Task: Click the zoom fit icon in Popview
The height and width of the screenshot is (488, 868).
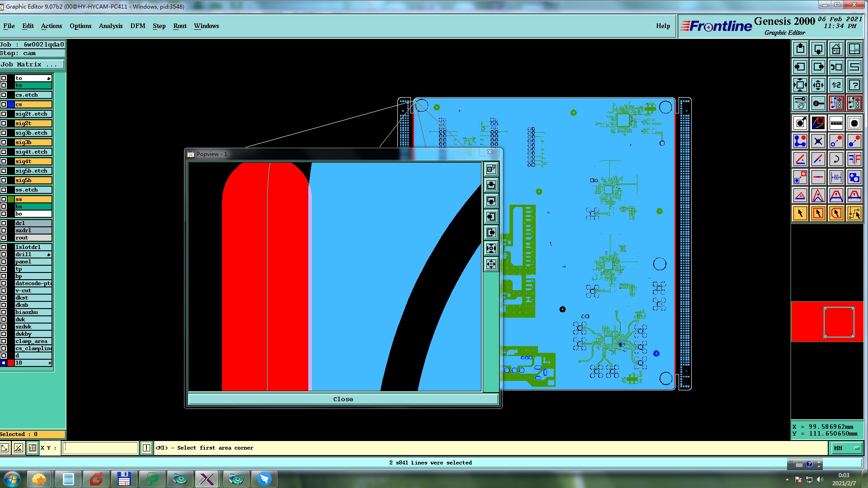Action: 491,248
